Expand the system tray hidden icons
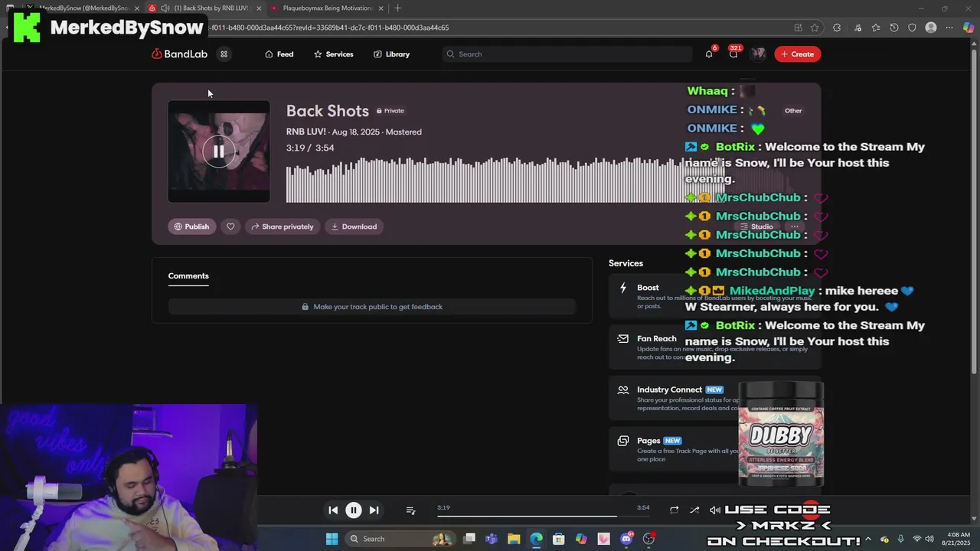 click(x=868, y=539)
